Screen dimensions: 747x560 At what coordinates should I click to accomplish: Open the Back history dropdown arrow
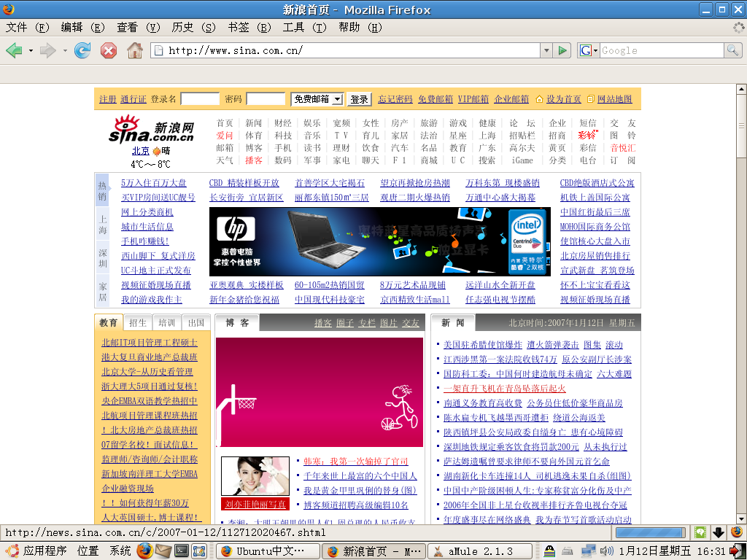click(31, 50)
